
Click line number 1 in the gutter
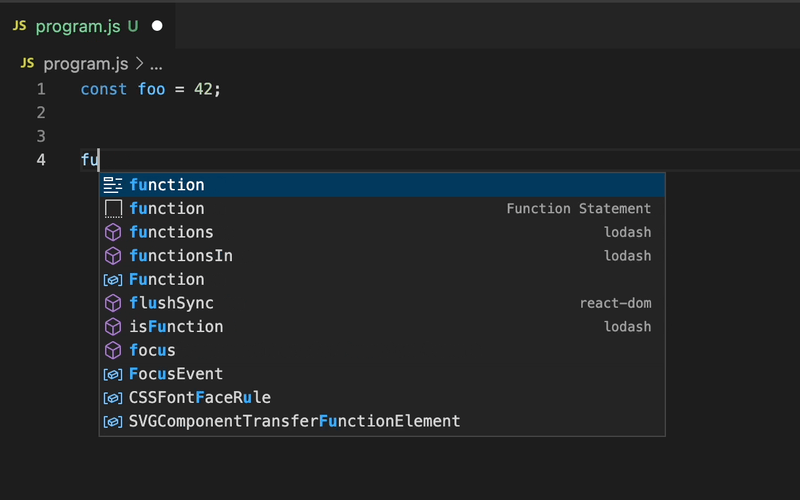[x=41, y=89]
